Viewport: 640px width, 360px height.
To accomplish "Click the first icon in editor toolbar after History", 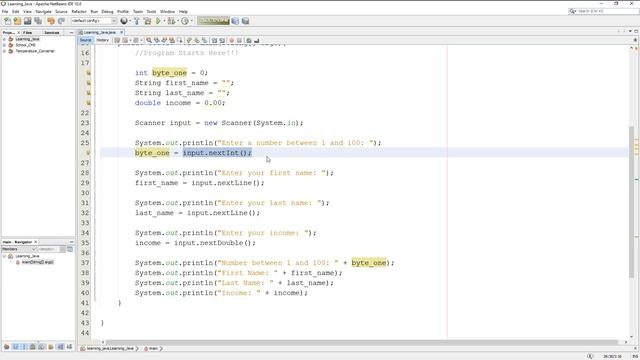I will pos(117,40).
